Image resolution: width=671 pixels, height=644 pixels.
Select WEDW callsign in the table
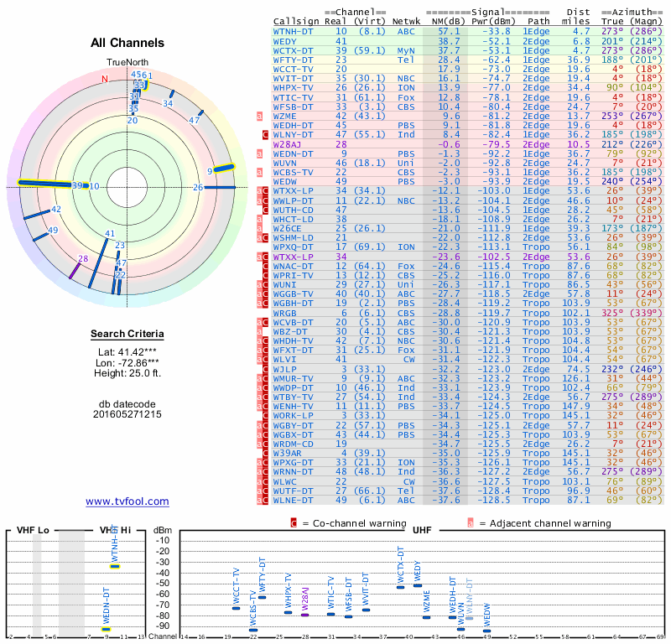(x=285, y=181)
